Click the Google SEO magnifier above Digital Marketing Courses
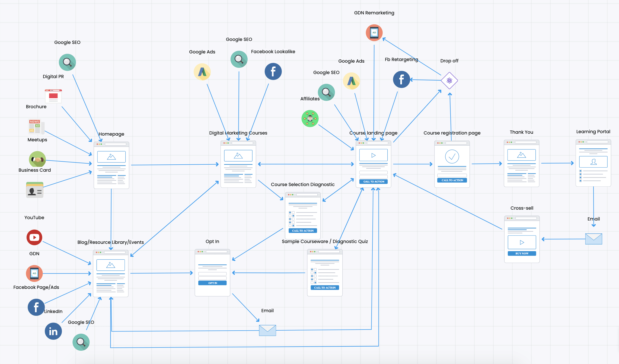619x364 pixels. [239, 59]
